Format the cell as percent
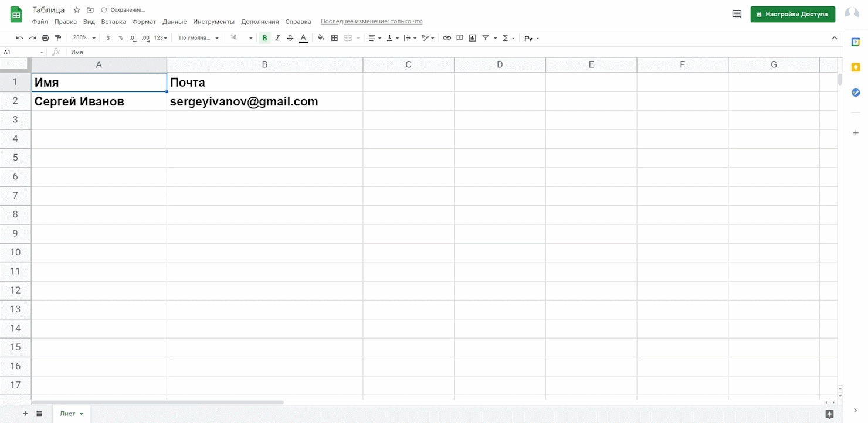This screenshot has height=423, width=868. coord(121,38)
